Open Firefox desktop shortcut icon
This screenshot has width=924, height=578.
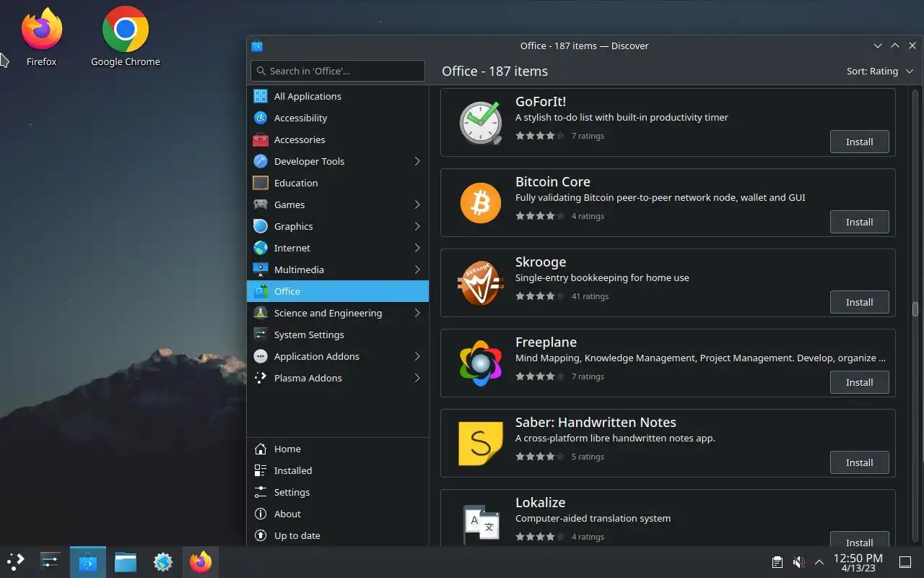pos(41,29)
